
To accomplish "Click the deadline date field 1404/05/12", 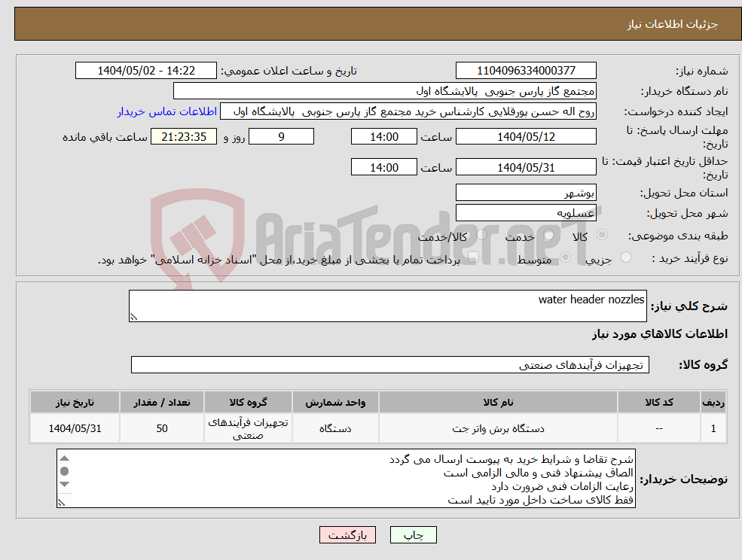I will click(526, 136).
